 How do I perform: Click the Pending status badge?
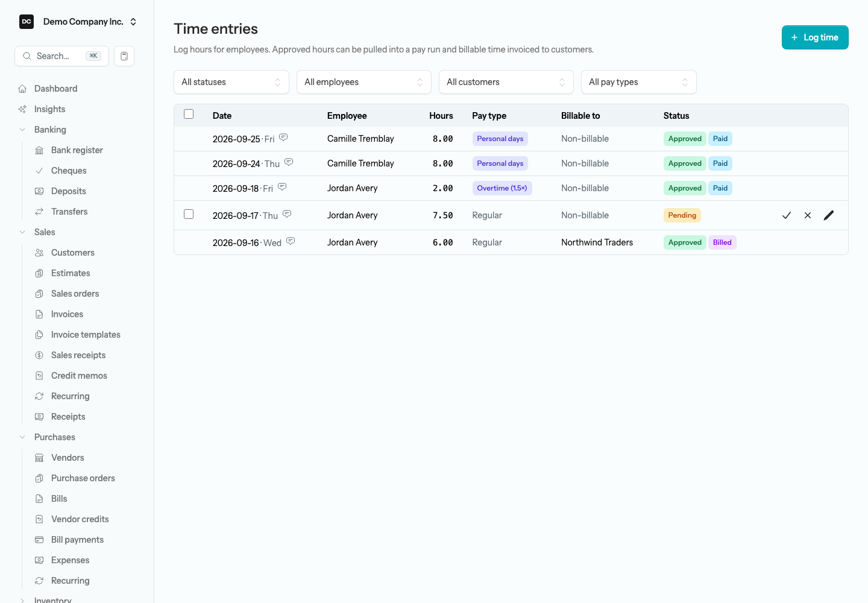click(x=682, y=215)
